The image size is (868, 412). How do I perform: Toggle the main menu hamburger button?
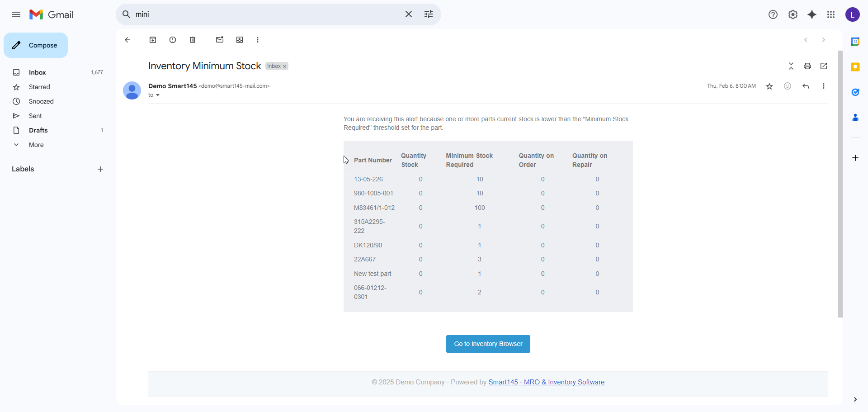coord(16,14)
